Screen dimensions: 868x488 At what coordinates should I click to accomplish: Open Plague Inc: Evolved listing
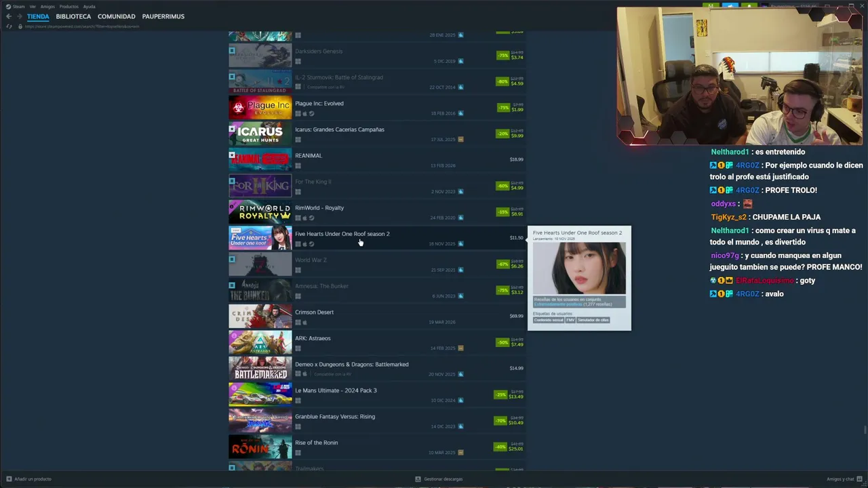coord(377,108)
